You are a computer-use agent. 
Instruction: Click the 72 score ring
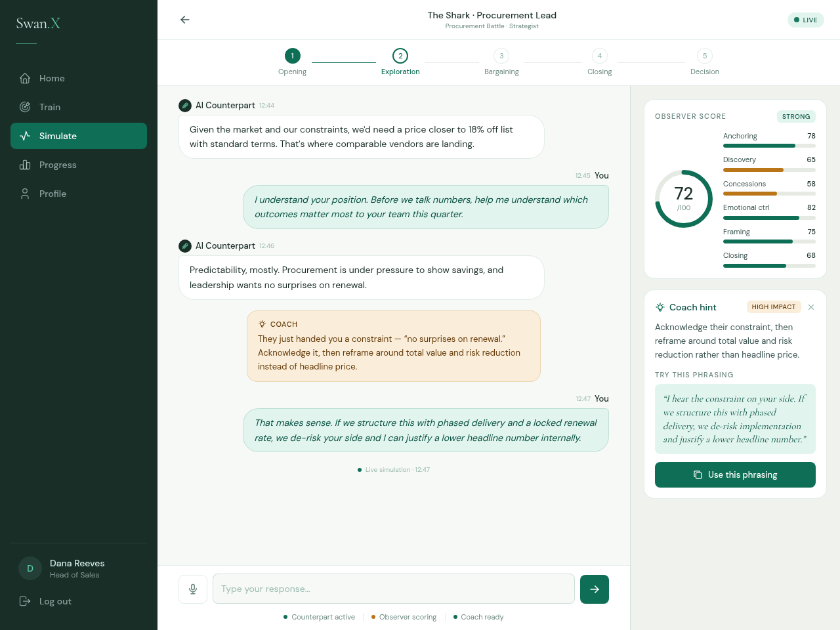[x=684, y=199]
